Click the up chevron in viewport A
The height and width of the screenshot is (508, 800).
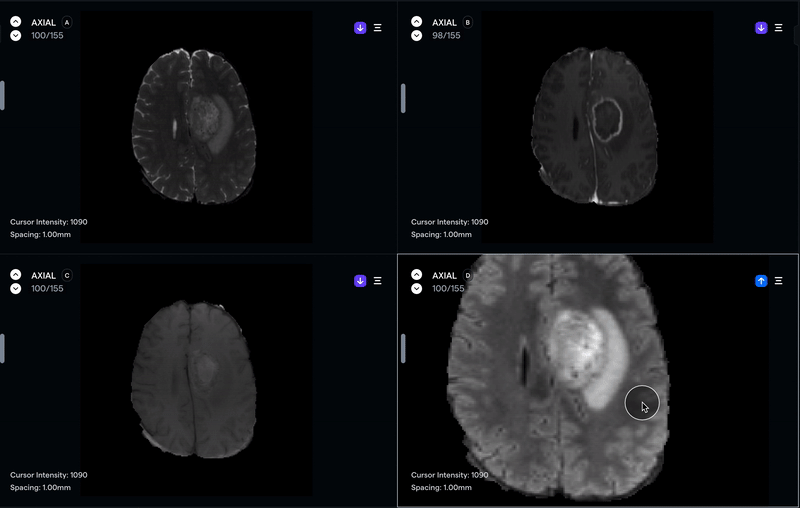(15, 22)
